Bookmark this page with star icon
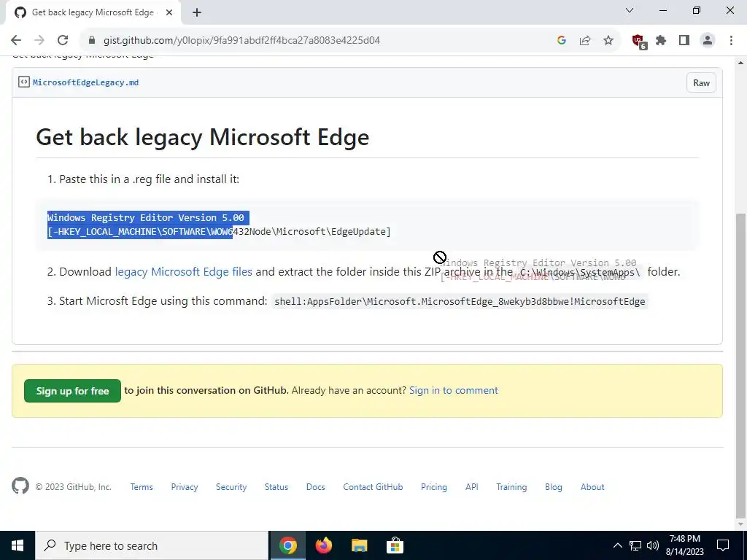This screenshot has width=747, height=560. point(608,41)
